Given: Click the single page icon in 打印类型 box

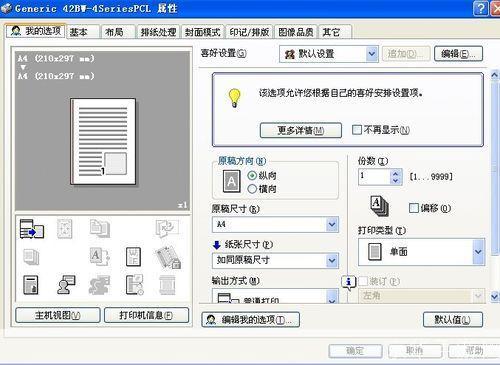Looking at the screenshot, I should click(x=375, y=251).
